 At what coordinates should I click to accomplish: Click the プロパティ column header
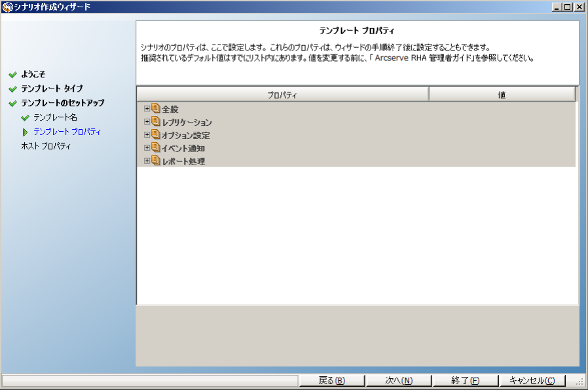tap(283, 94)
